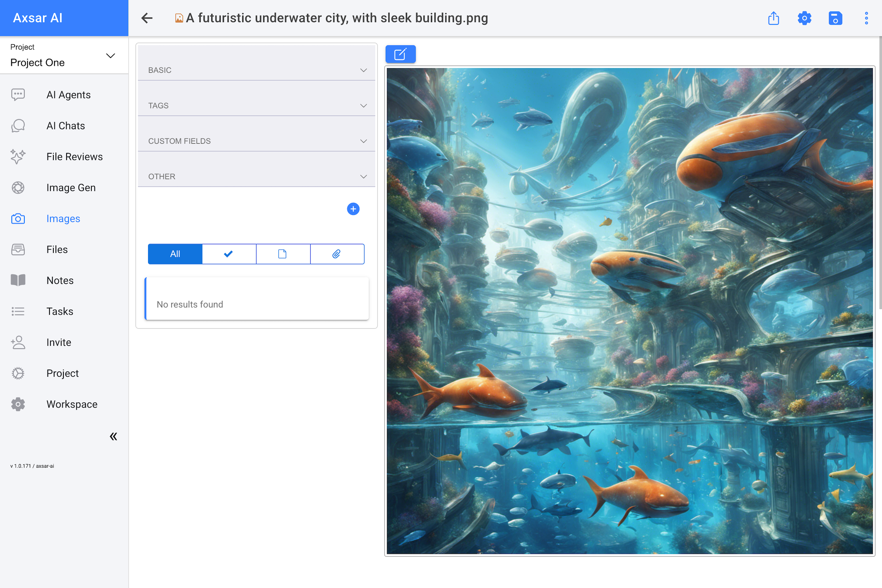Select the paperclip attachments filter segment

click(337, 254)
